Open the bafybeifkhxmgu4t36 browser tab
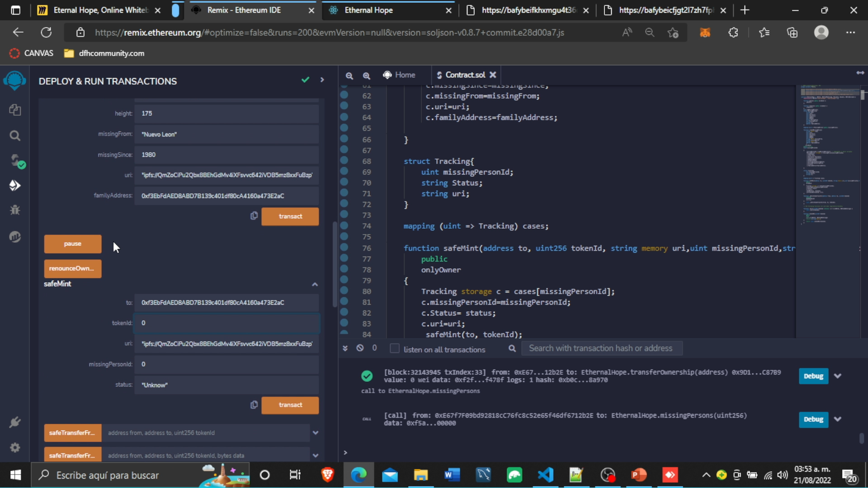The image size is (868, 488). (x=528, y=10)
